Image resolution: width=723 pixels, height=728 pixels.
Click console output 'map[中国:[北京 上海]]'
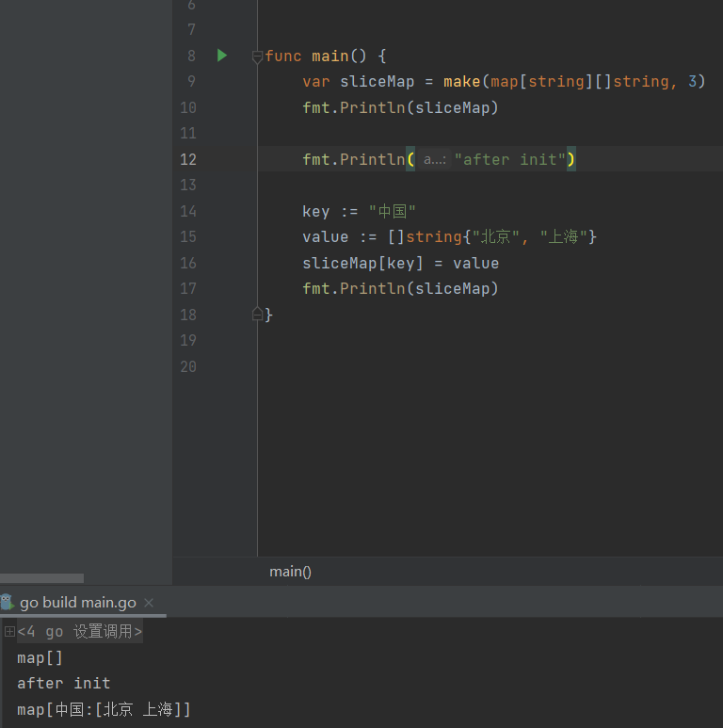pyautogui.click(x=104, y=709)
